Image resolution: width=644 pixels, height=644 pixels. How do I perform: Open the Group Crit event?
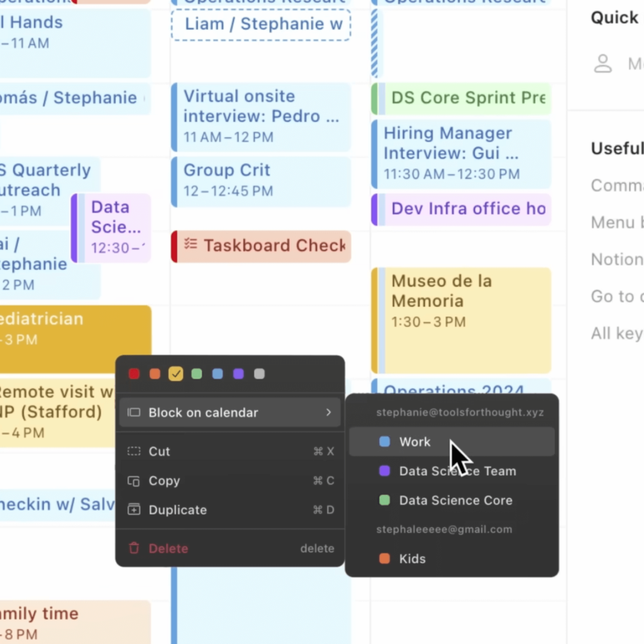tap(261, 182)
